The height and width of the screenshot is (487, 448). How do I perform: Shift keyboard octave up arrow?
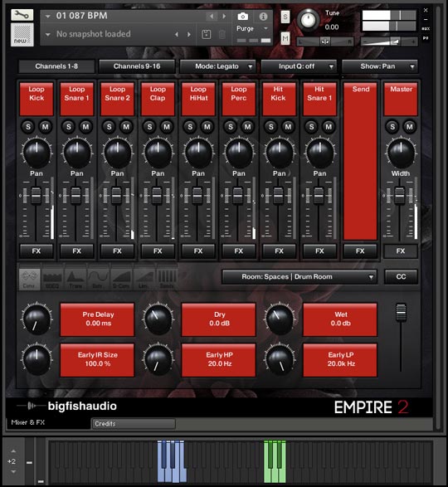[x=13, y=451]
